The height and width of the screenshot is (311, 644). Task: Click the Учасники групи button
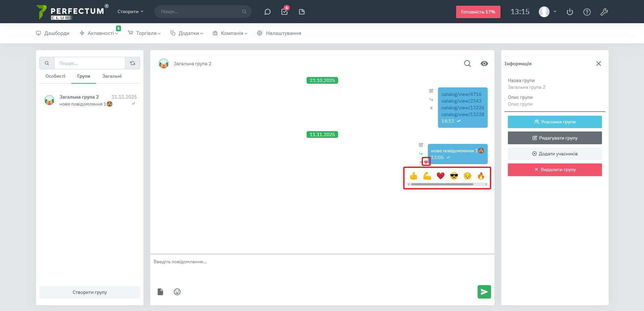coord(555,122)
